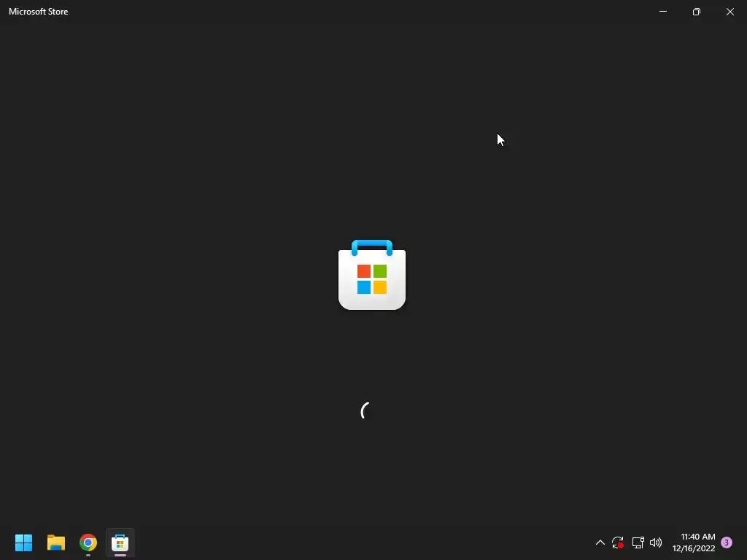This screenshot has width=747, height=560.
Task: Close the Microsoft Store window
Action: 729,12
